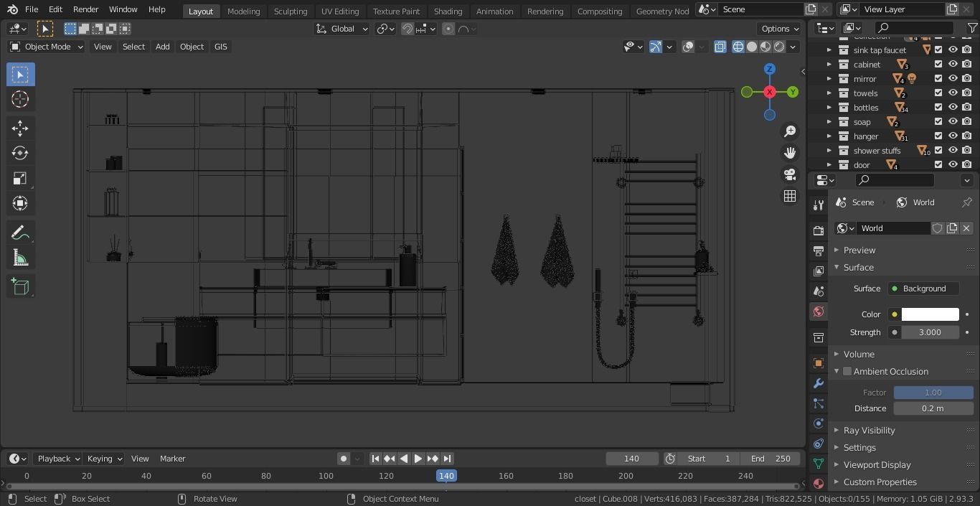Expand the sink tap faucet collection
The image size is (980, 506).
click(x=829, y=50)
